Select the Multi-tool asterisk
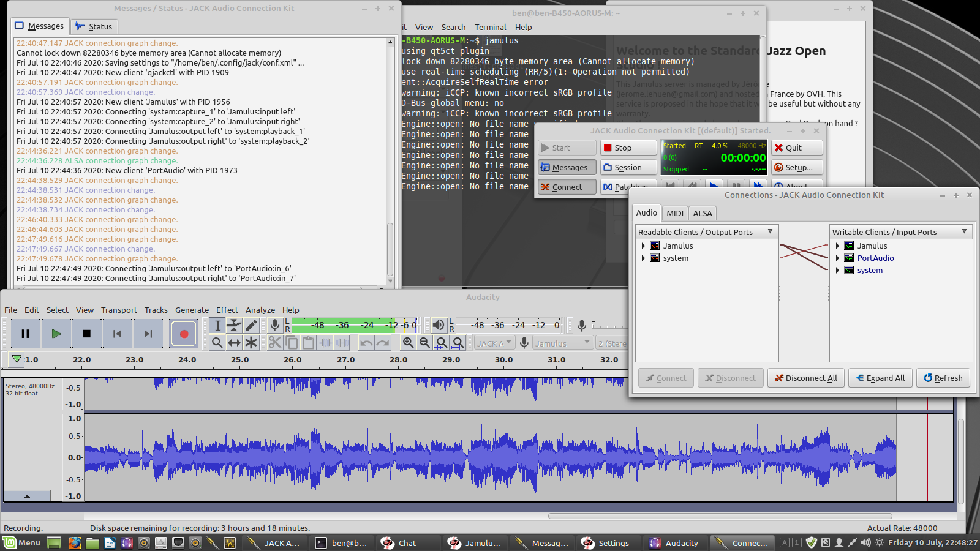Image resolution: width=980 pixels, height=551 pixels. coord(251,343)
